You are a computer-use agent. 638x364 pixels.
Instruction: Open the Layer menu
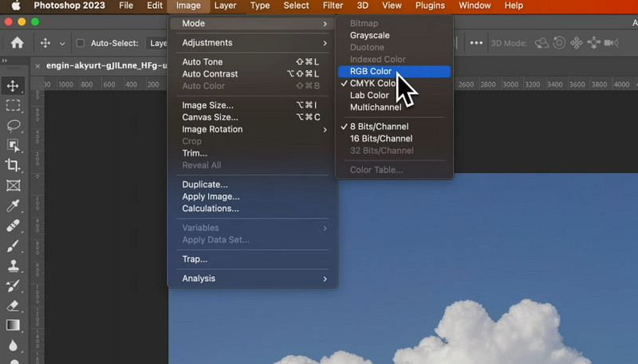click(x=225, y=6)
